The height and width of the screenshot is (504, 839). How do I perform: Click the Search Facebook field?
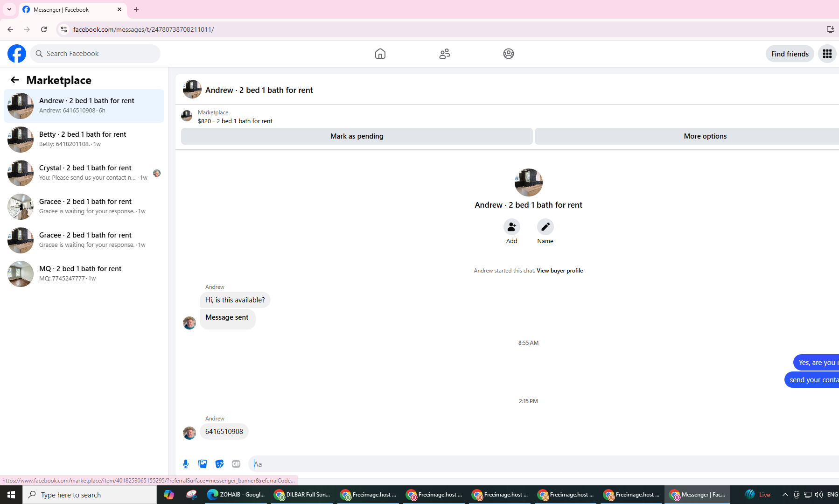95,54
